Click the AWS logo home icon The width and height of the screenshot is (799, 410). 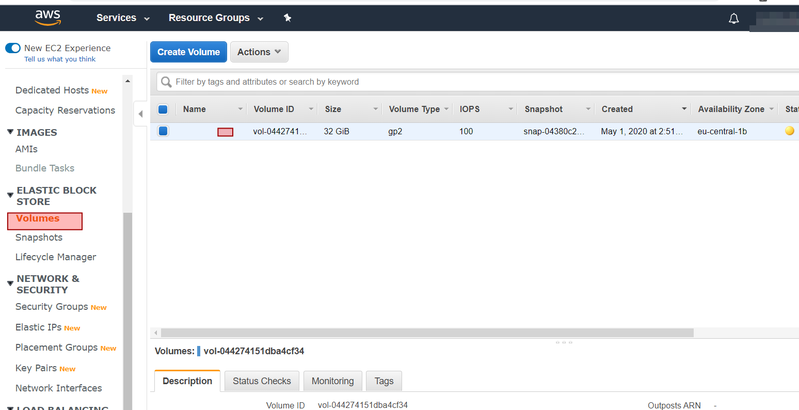pyautogui.click(x=48, y=17)
